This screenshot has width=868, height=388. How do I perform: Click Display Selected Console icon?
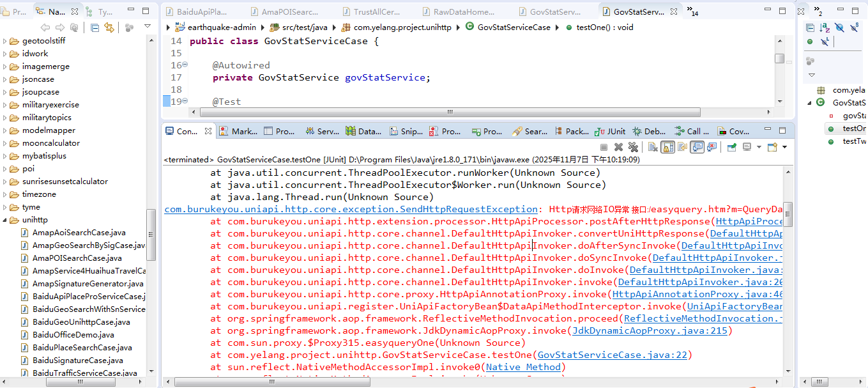pyautogui.click(x=747, y=147)
